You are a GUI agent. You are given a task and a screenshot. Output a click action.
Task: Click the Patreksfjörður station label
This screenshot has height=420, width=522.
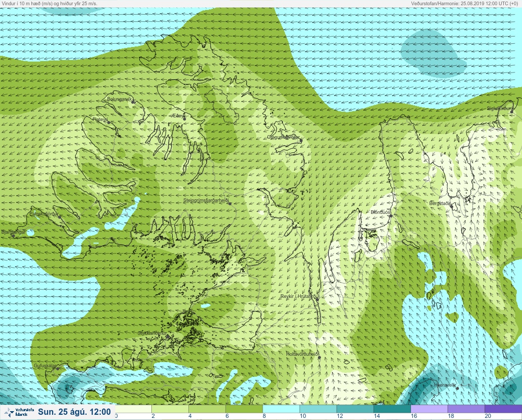[44, 214]
